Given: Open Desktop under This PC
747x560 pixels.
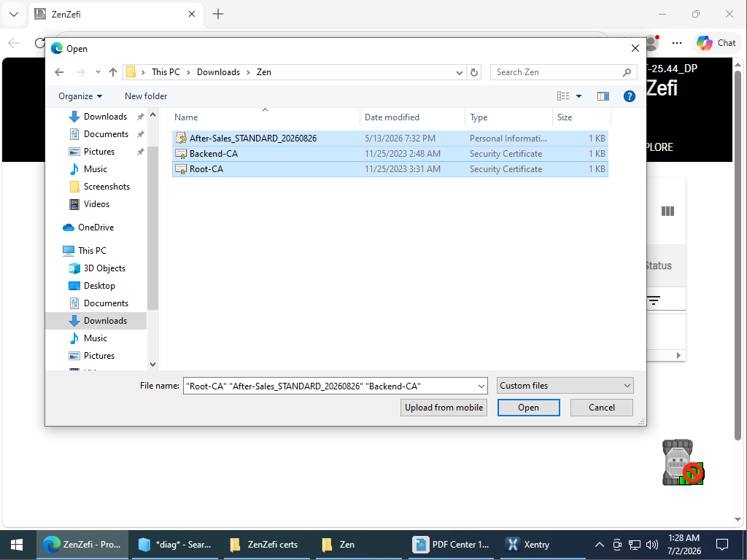Looking at the screenshot, I should (x=99, y=286).
